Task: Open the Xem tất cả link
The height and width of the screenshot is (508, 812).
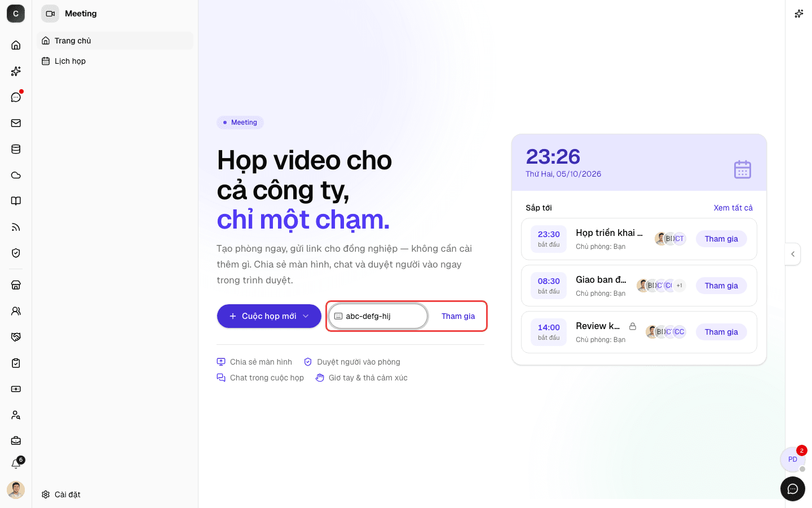Action: (733, 208)
